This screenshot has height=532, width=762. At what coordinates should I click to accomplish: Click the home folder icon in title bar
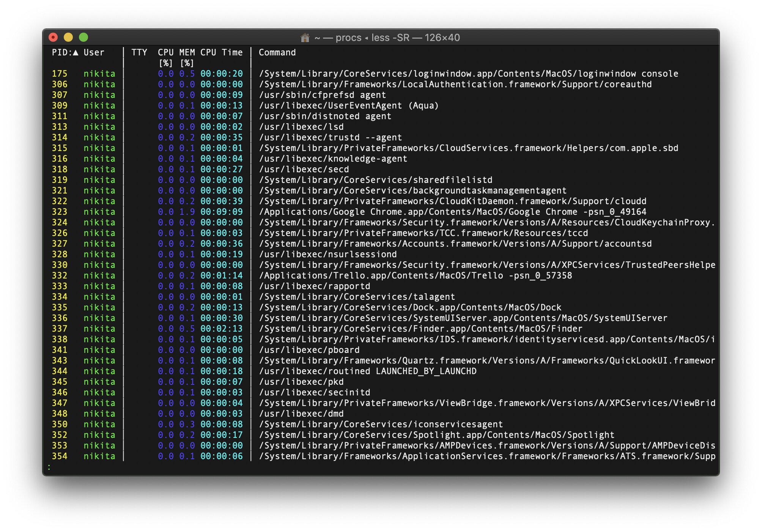(x=305, y=38)
